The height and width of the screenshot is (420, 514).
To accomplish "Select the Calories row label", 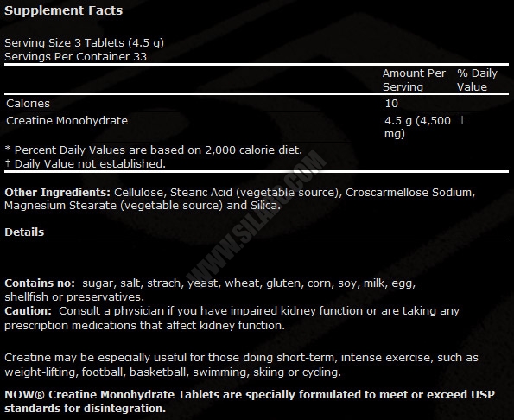I will click(x=29, y=104).
